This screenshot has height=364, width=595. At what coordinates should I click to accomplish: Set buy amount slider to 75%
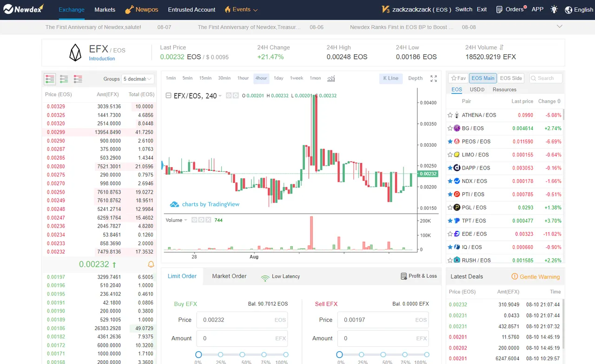tap(264, 354)
